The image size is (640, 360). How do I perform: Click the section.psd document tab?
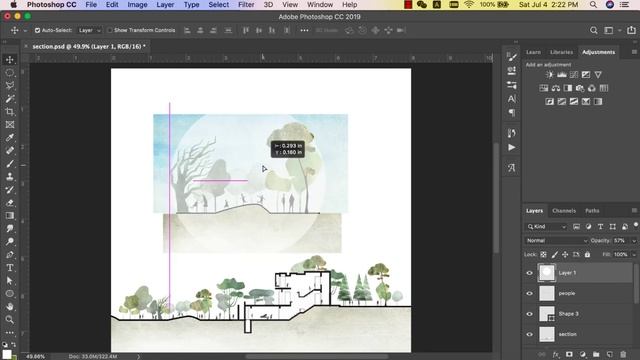[89, 47]
